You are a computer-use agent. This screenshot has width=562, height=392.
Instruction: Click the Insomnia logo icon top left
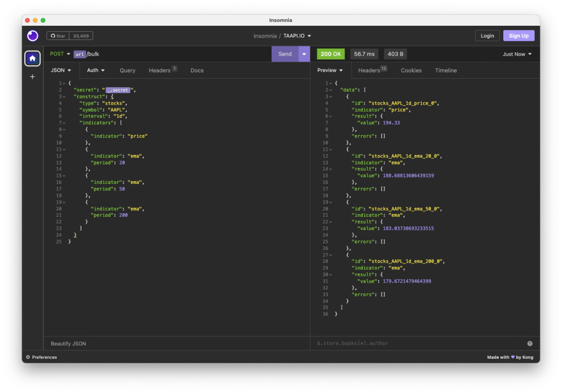coord(32,36)
